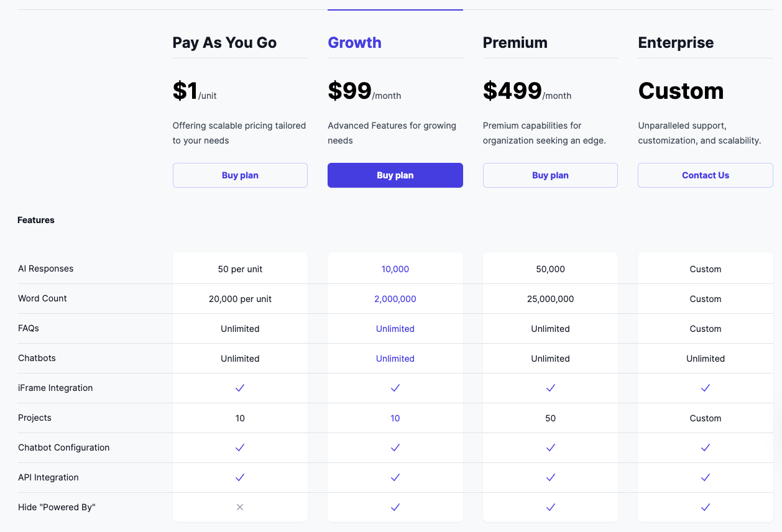Click Enterprise Chatbot Configuration checkmark
Viewport: 782px width, 532px height.
point(706,447)
